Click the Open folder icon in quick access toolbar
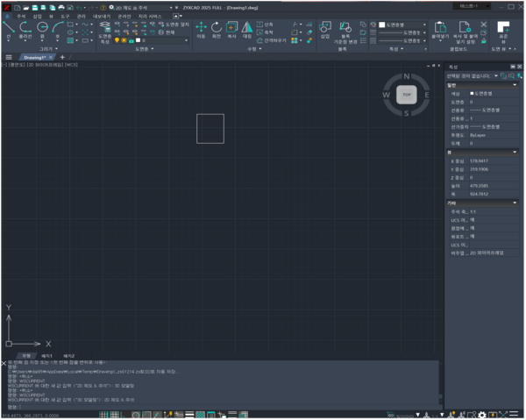Image resolution: width=526 pixels, height=420 pixels. [x=25, y=7]
